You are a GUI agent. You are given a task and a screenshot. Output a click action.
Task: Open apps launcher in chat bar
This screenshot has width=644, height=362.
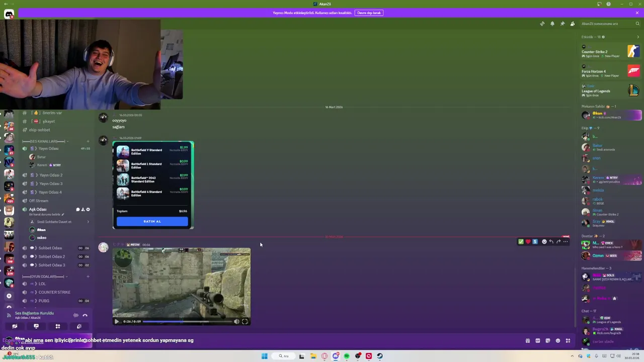pyautogui.click(x=568, y=340)
